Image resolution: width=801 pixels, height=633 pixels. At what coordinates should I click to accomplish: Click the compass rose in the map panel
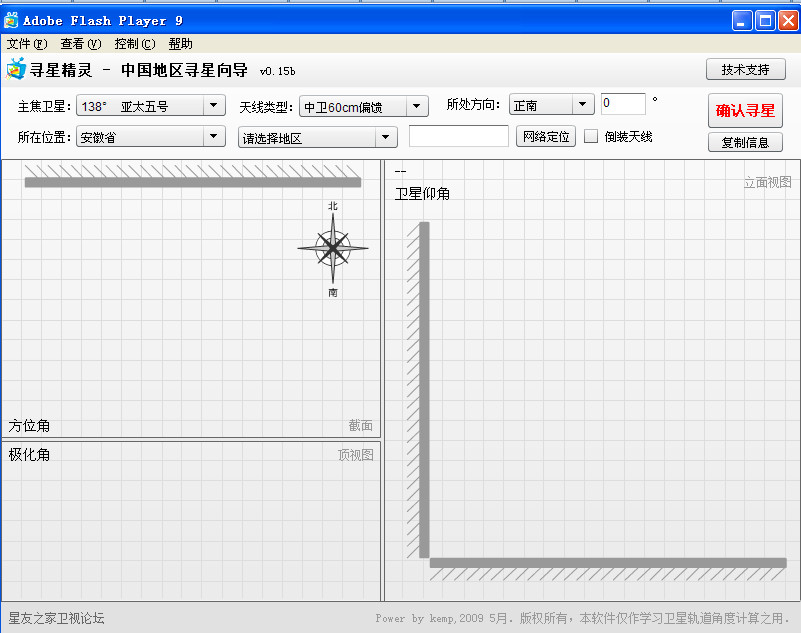pyautogui.click(x=333, y=250)
